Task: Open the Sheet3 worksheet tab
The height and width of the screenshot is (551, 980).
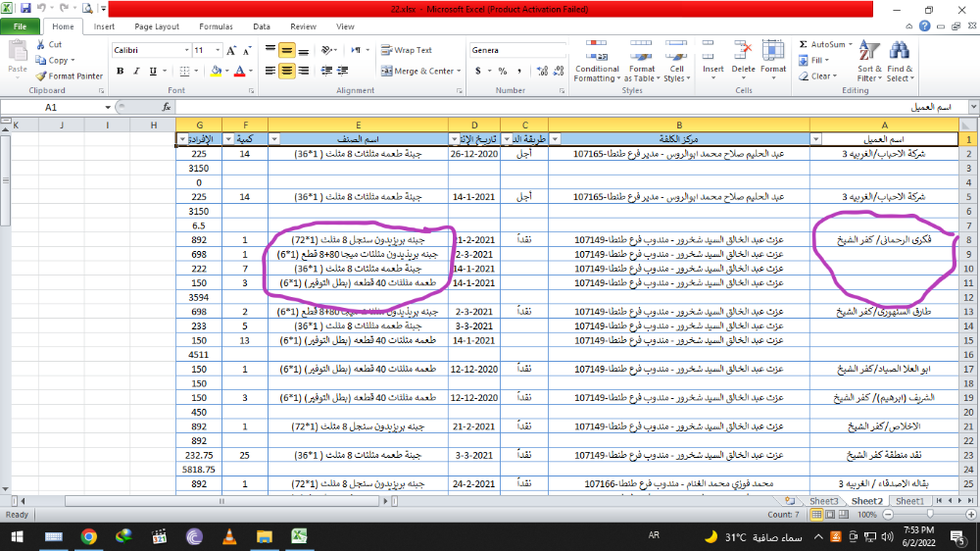Action: click(823, 501)
